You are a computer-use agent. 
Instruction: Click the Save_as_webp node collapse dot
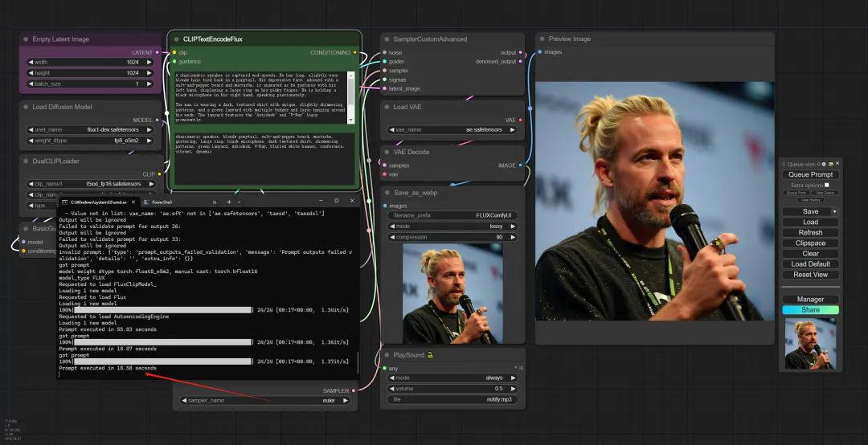pos(387,192)
